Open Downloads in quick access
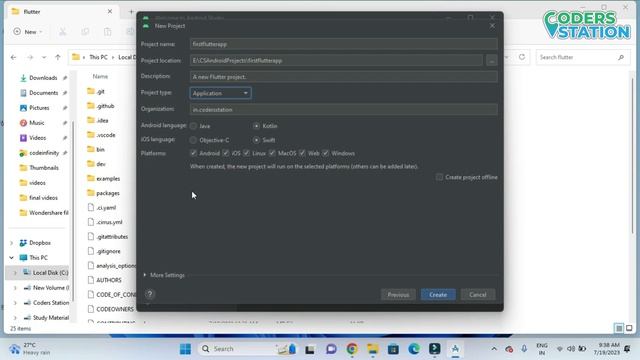Screen dimensions: 640x360 (43, 78)
